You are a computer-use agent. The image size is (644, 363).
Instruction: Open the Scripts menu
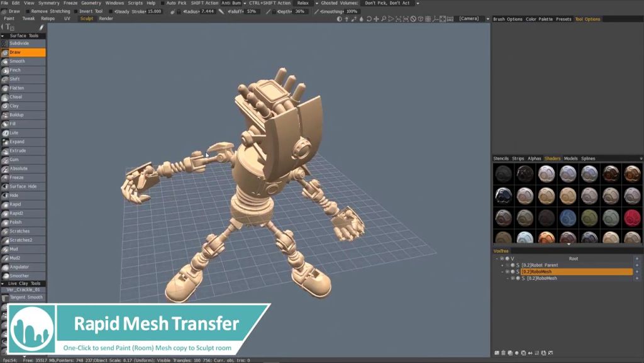[135, 3]
